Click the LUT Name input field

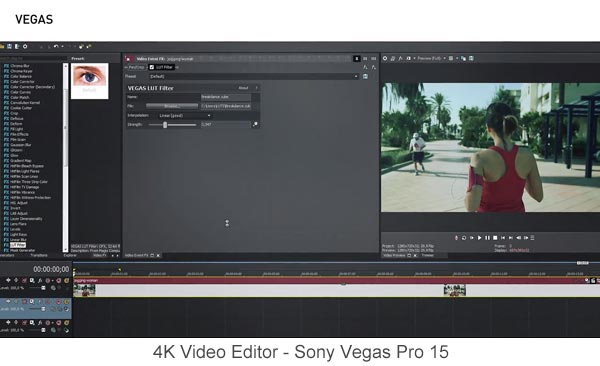pyautogui.click(x=226, y=97)
